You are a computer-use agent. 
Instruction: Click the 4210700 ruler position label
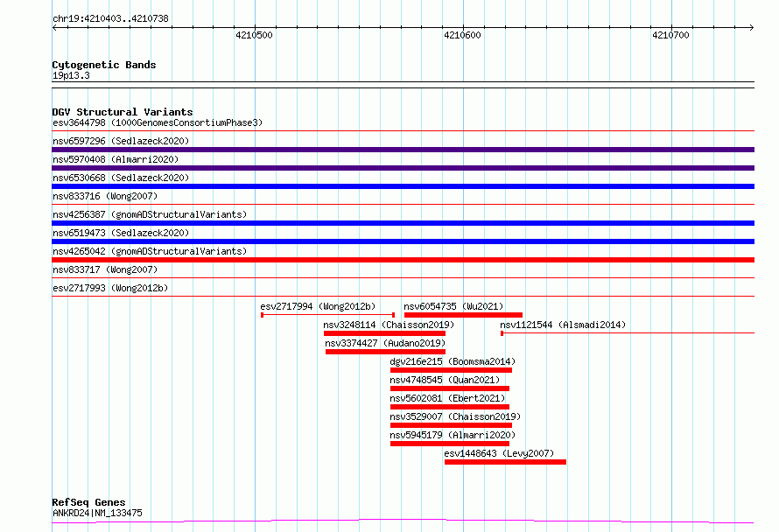pos(670,35)
